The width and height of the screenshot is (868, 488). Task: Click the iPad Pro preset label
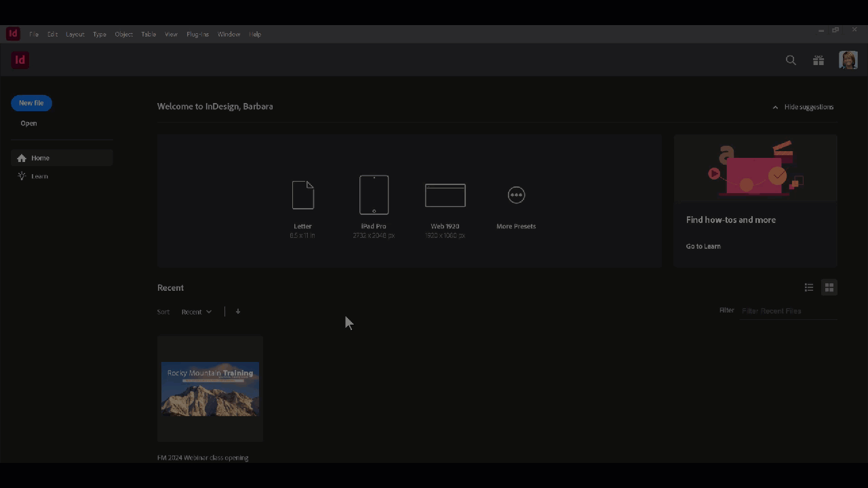374,226
